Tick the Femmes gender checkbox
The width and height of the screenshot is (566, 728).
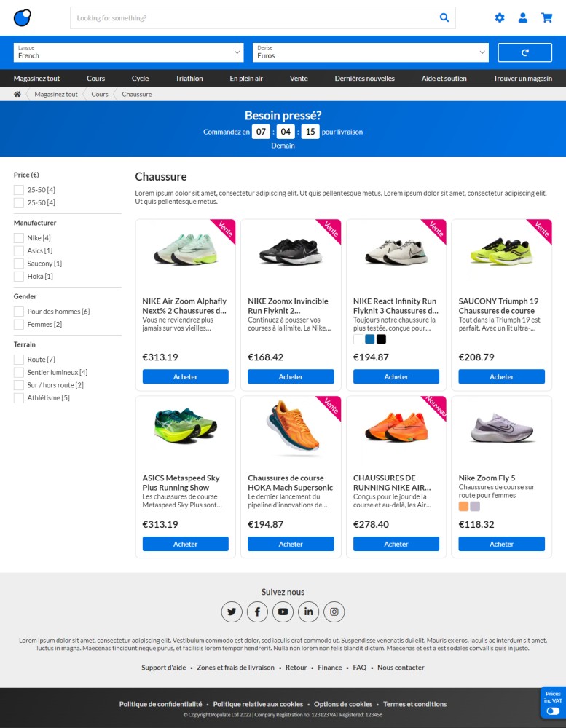pos(19,325)
